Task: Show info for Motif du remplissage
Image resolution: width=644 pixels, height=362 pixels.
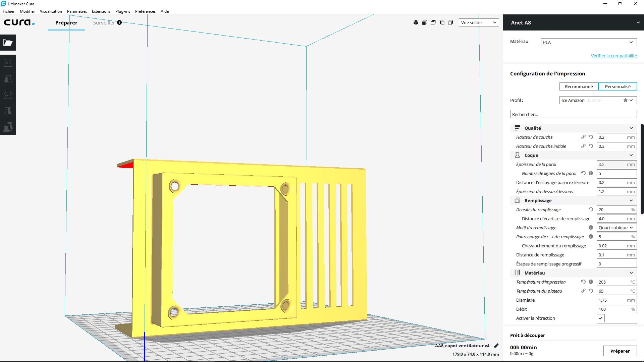Action: (591, 228)
